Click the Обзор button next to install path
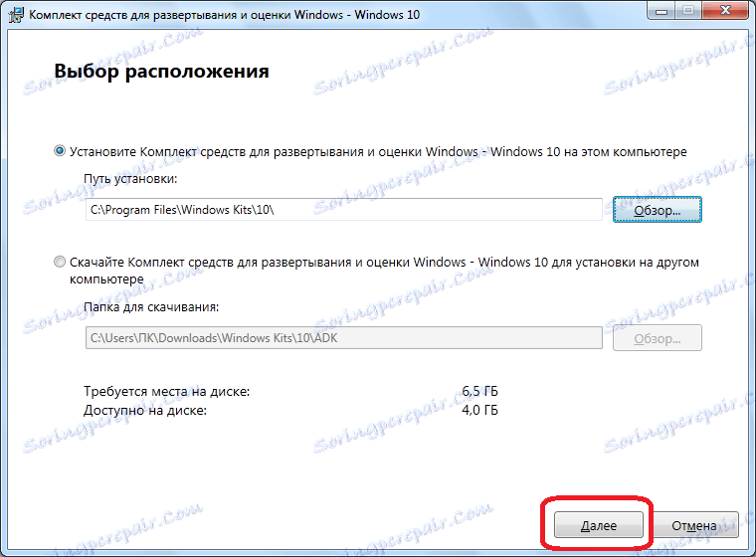Screen dimensions: 756x557 click(658, 210)
